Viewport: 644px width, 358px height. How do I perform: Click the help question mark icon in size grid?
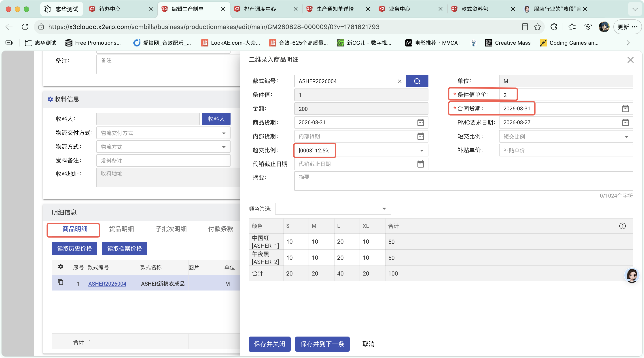pyautogui.click(x=622, y=226)
